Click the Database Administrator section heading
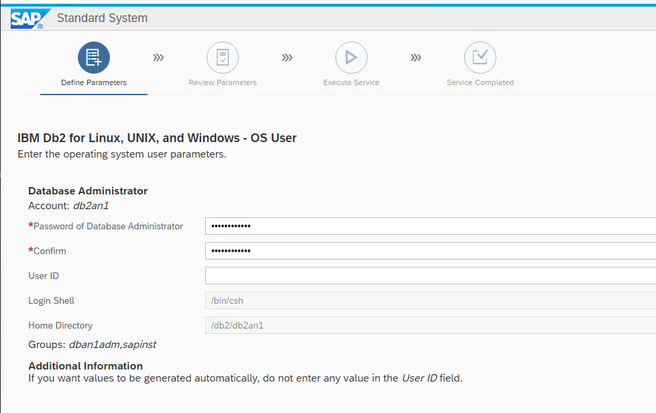Viewport: 656px width, 413px height. 88,191
